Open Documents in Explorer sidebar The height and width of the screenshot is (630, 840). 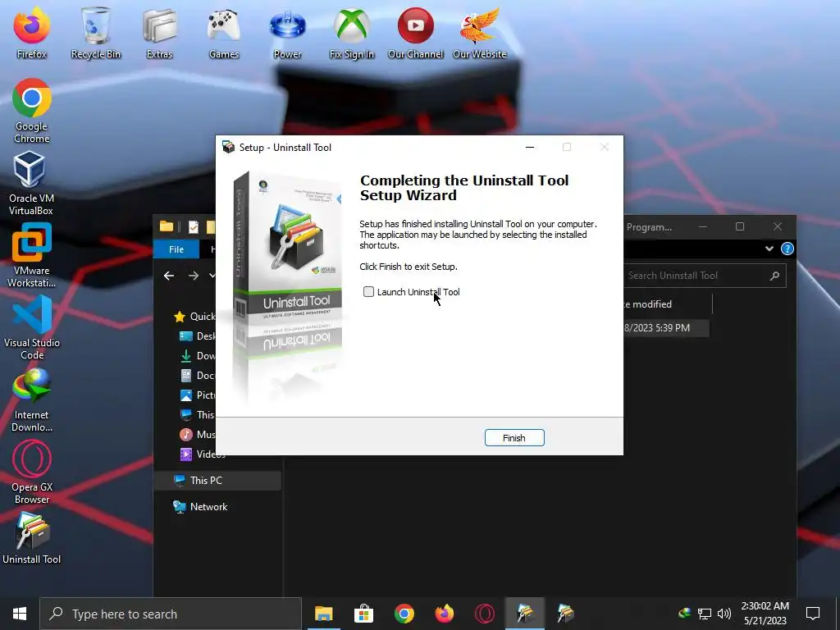tap(197, 376)
